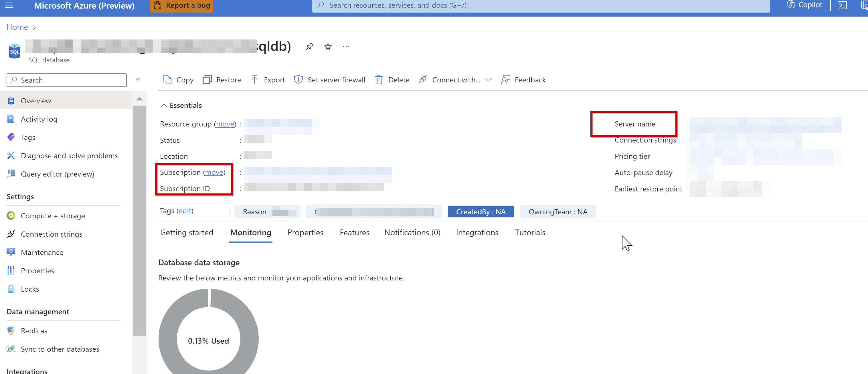This screenshot has height=374, width=868.
Task: Expand the Connect with dropdown
Action: click(488, 80)
